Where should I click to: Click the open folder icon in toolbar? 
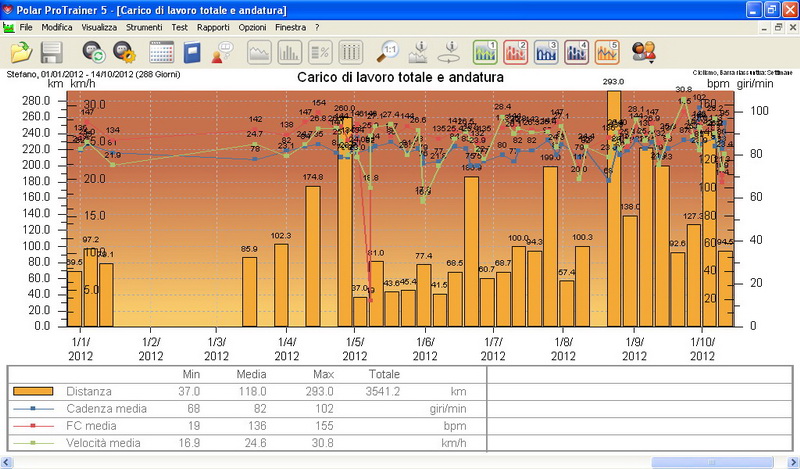click(22, 52)
